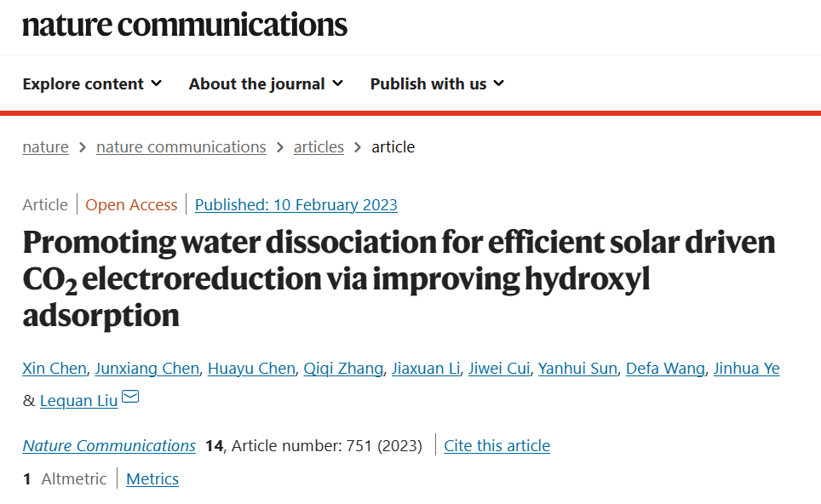The image size is (821, 504).
Task: Open Cite this article
Action: click(x=497, y=446)
